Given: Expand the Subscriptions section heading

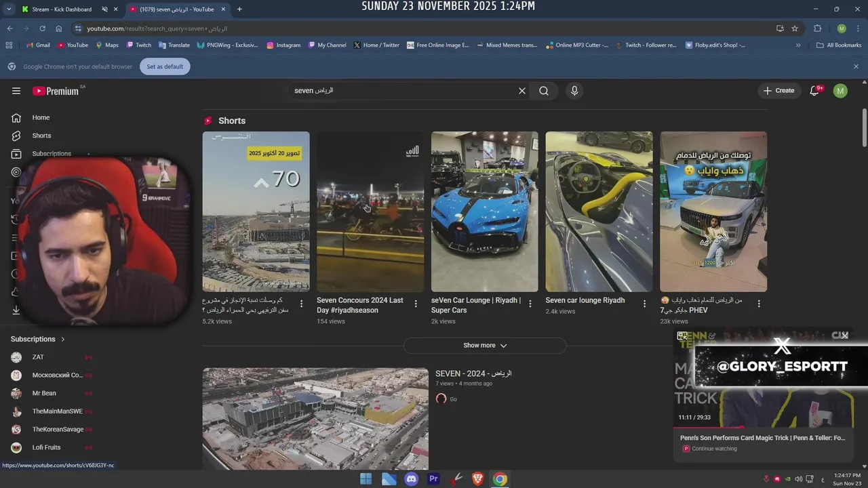Looking at the screenshot, I should (x=38, y=339).
